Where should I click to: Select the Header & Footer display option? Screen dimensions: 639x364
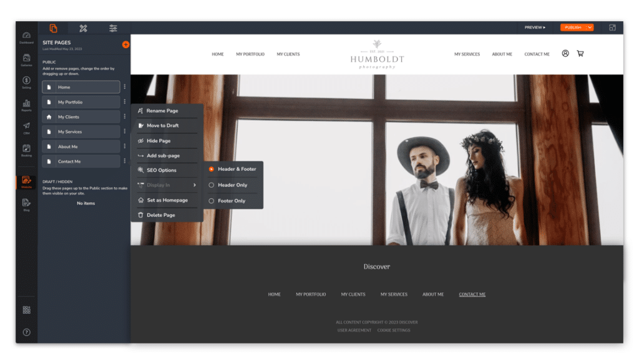234,169
